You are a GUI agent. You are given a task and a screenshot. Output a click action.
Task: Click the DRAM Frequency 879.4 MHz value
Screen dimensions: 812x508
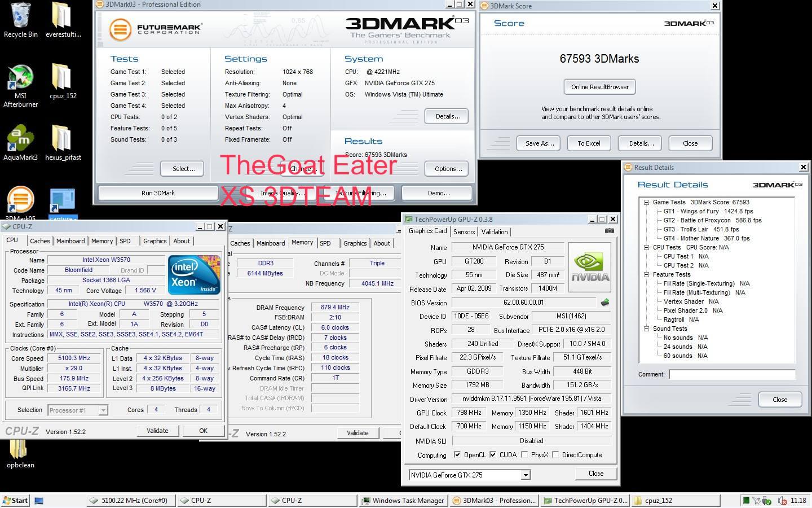tap(335, 308)
